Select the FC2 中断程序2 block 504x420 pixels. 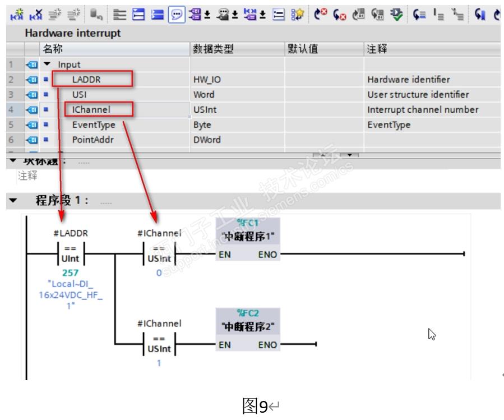tap(248, 329)
